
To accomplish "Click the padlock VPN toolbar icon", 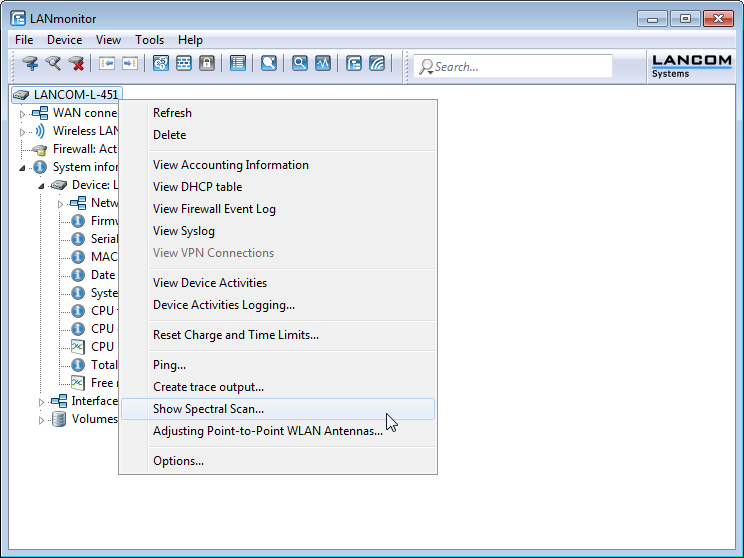I will (207, 63).
